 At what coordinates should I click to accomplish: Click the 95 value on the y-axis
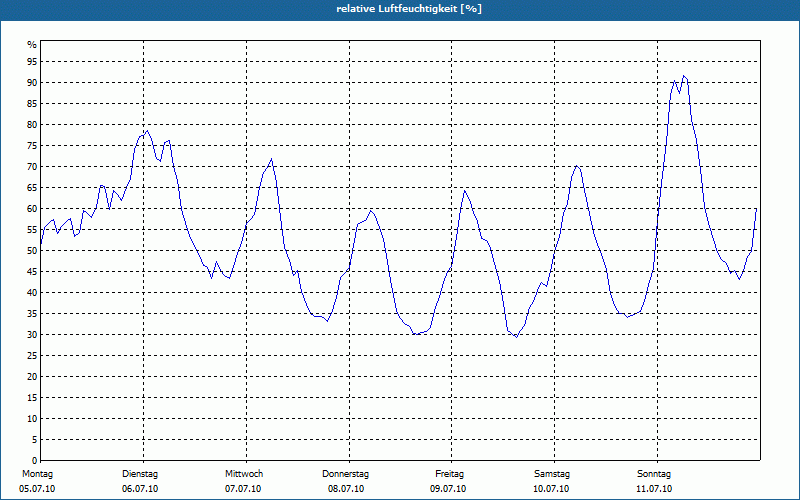coord(32,62)
